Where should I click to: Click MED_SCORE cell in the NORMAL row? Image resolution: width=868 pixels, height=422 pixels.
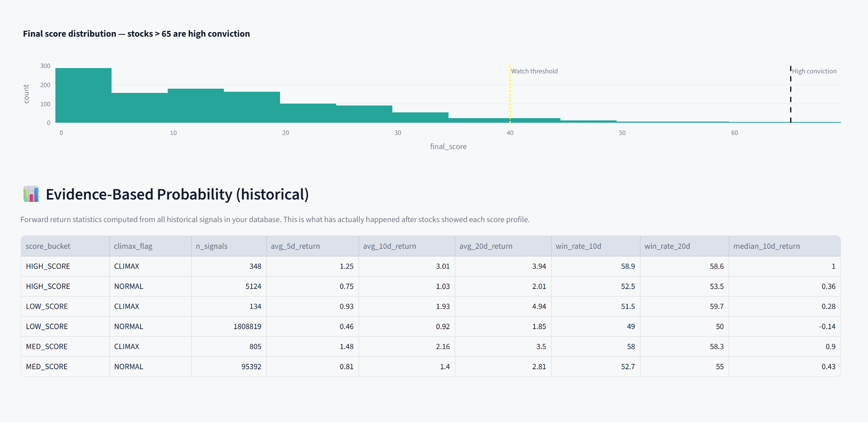(x=65, y=367)
